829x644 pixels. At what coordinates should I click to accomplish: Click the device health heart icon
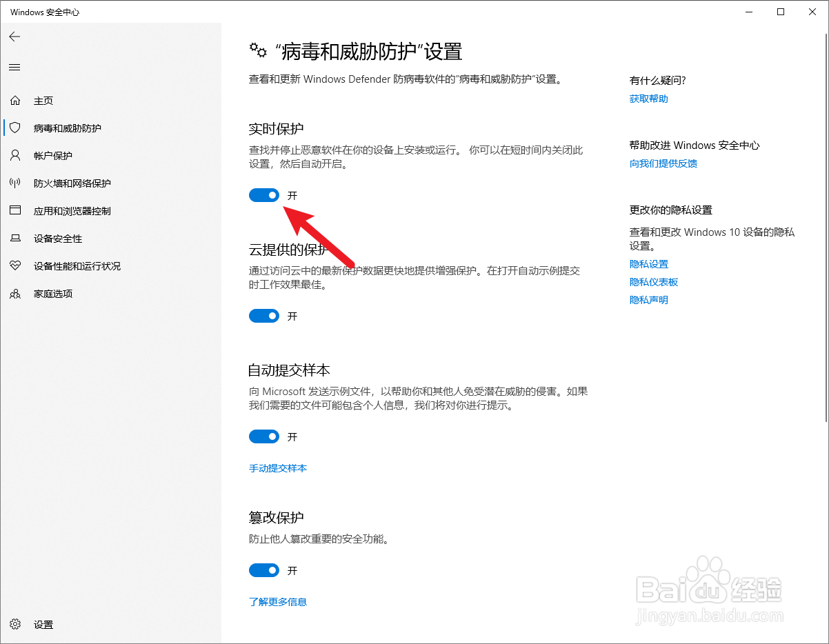[15, 266]
